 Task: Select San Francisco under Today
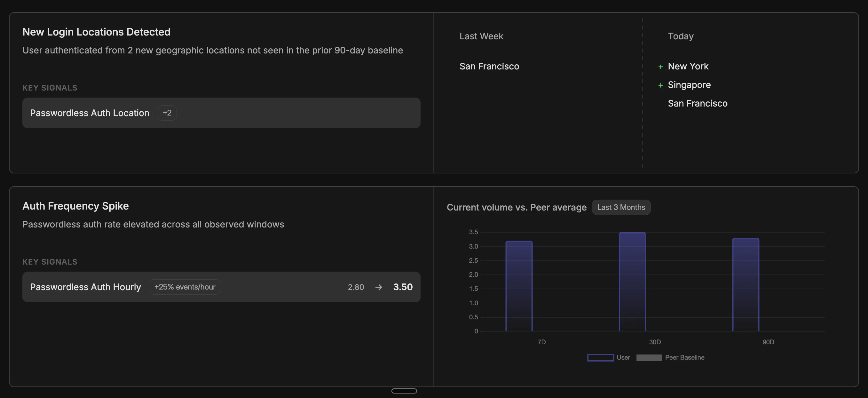coord(698,103)
